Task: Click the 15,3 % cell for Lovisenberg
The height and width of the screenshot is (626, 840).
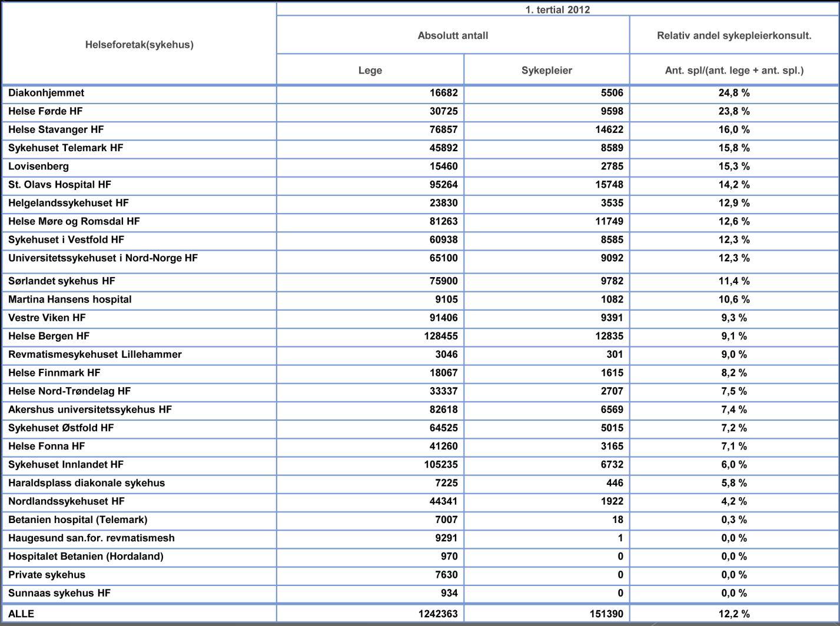Action: (x=734, y=166)
